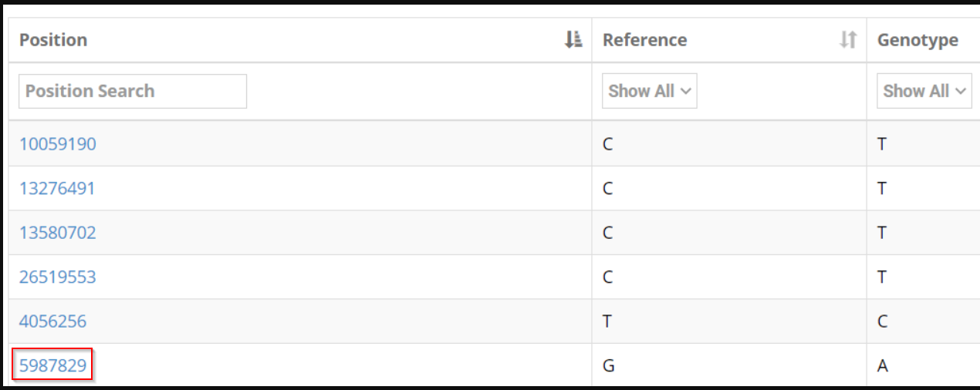980x390 pixels.
Task: Open highlighted position link 5987829
Action: (x=53, y=365)
